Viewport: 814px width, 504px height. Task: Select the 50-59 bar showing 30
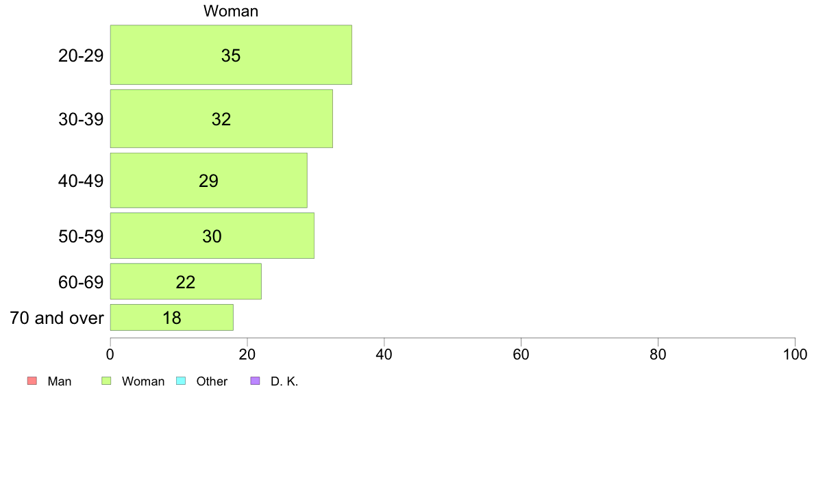coord(212,236)
